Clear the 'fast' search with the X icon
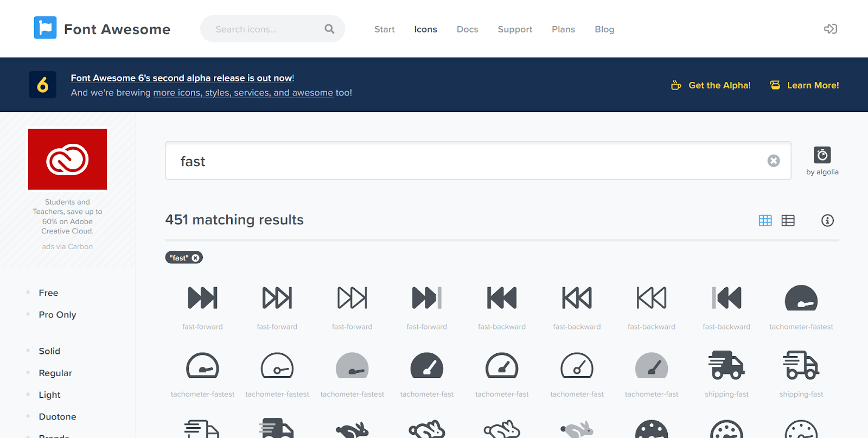 point(774,161)
